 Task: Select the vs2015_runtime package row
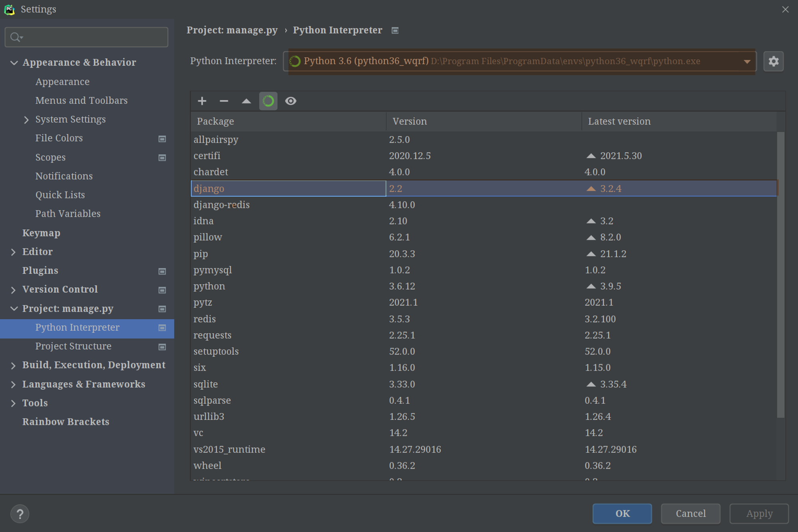tap(484, 449)
